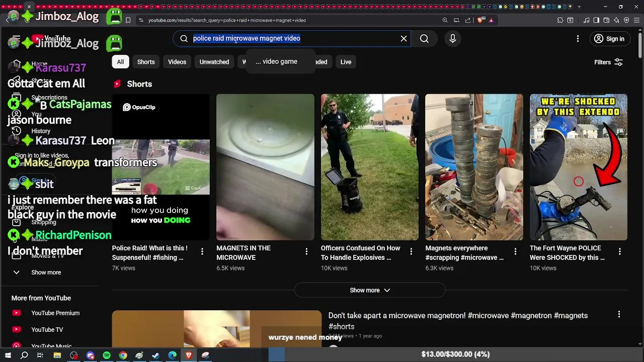Start voice search with microphone icon
Viewport: 644px width, 362px height.
452,39
